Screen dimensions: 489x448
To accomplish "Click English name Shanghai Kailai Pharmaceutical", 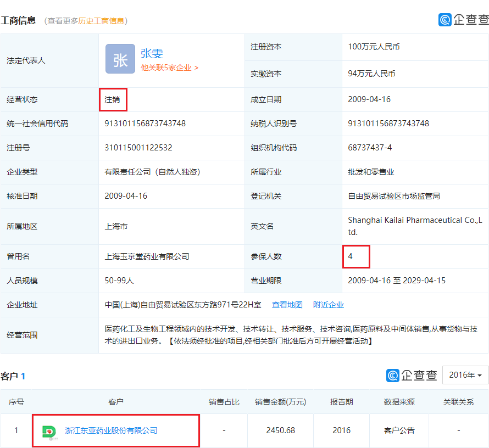I will (x=415, y=226).
